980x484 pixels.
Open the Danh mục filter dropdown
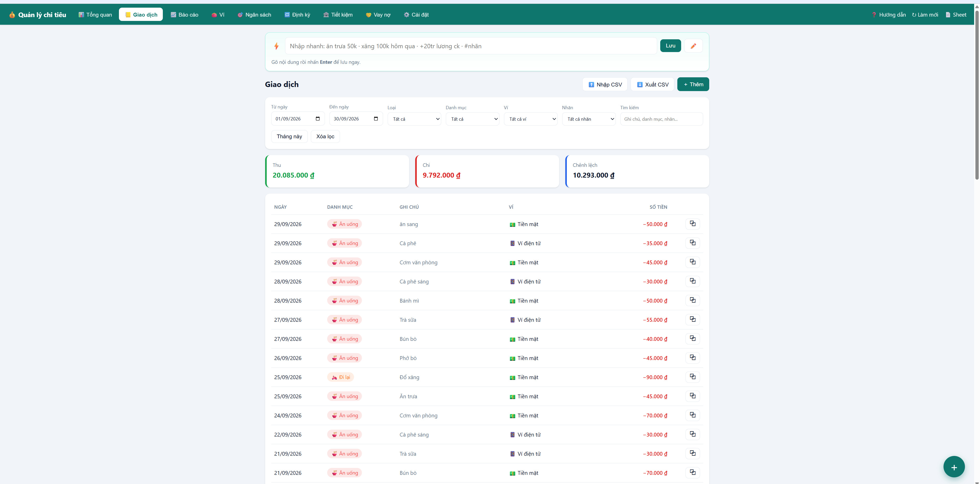472,119
